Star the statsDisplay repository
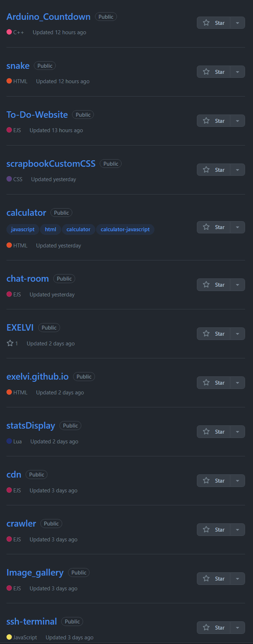This screenshot has height=644, width=253. coord(214,432)
